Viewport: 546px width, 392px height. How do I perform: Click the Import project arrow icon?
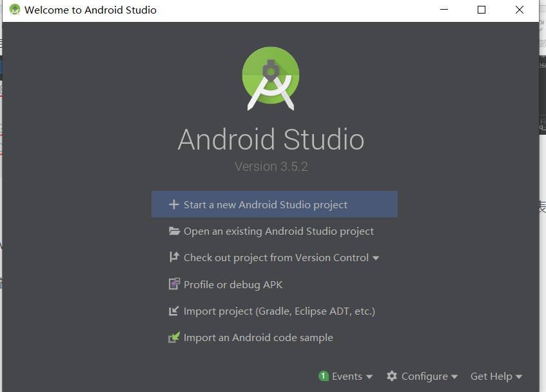click(174, 311)
